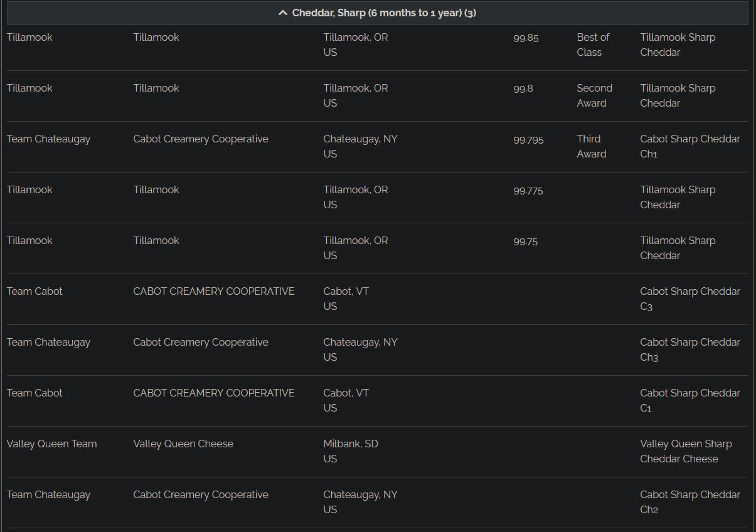Click Tillamook company in the 99.75 row

pyautogui.click(x=156, y=240)
